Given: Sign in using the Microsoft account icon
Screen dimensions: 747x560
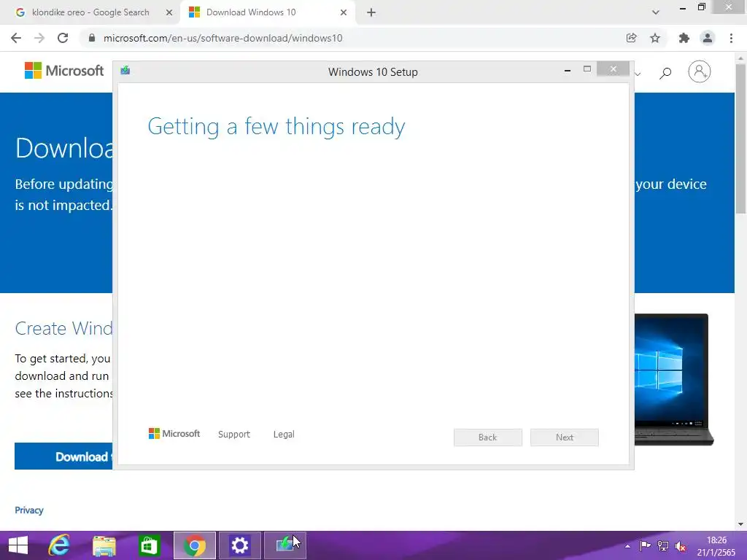Looking at the screenshot, I should click(700, 71).
